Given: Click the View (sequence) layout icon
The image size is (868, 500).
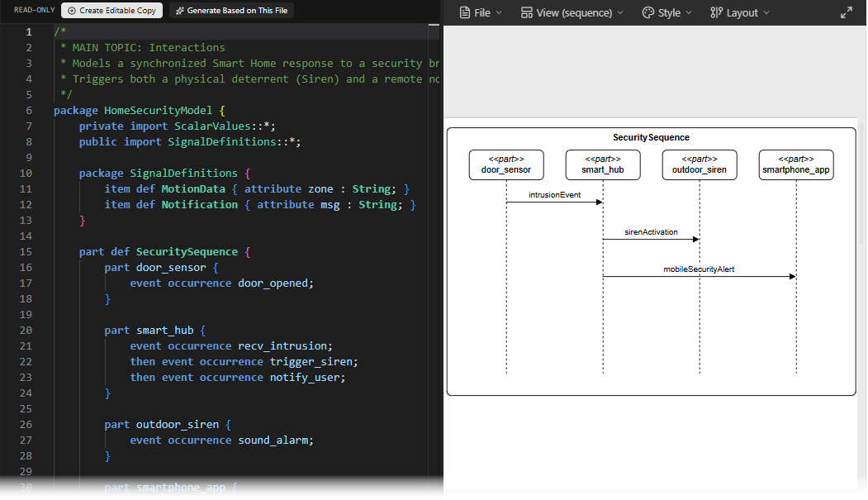Looking at the screenshot, I should (x=527, y=12).
